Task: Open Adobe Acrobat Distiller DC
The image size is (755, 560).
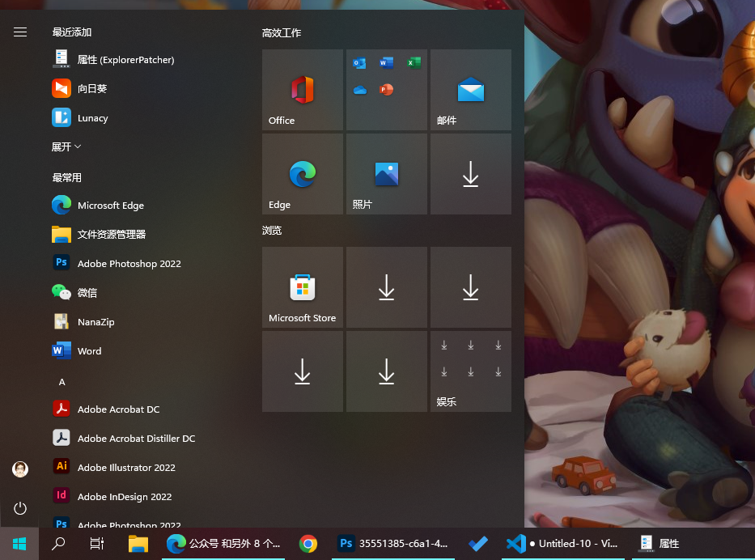Action: click(x=136, y=438)
